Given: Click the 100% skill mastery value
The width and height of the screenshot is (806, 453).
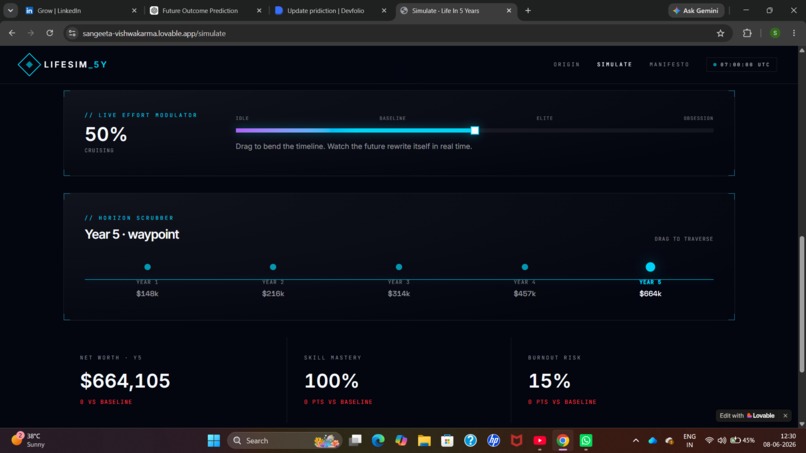Looking at the screenshot, I should click(332, 381).
